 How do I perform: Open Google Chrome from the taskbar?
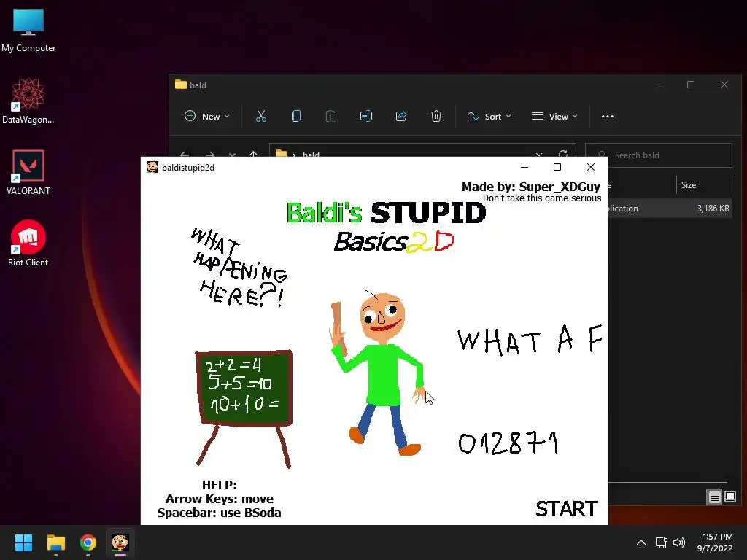[88, 542]
